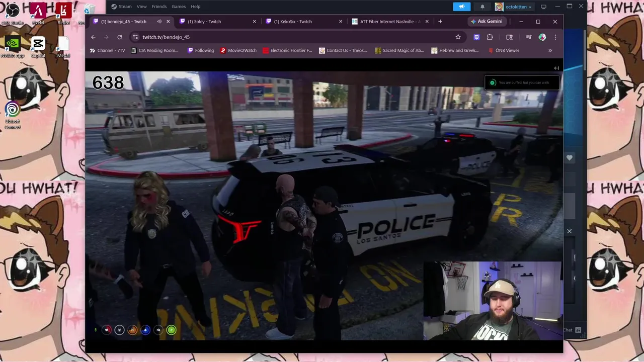Open Chrome profile avatar
The width and height of the screenshot is (644, 362).
click(x=542, y=37)
